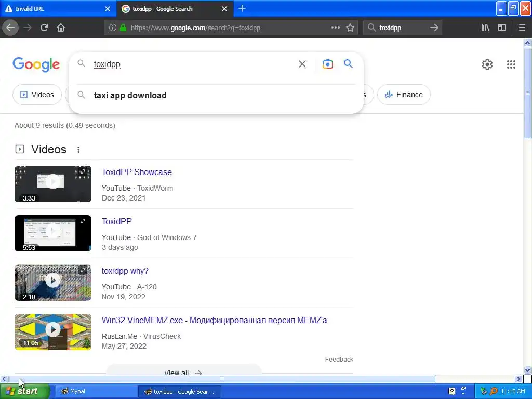Reload the current page
Screen dimensions: 532x399
tap(44, 28)
